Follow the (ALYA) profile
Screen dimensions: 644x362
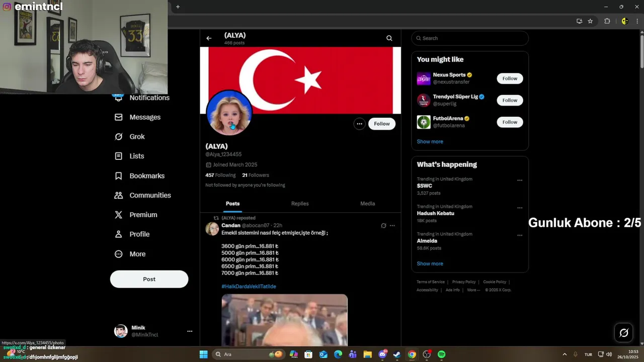382,124
